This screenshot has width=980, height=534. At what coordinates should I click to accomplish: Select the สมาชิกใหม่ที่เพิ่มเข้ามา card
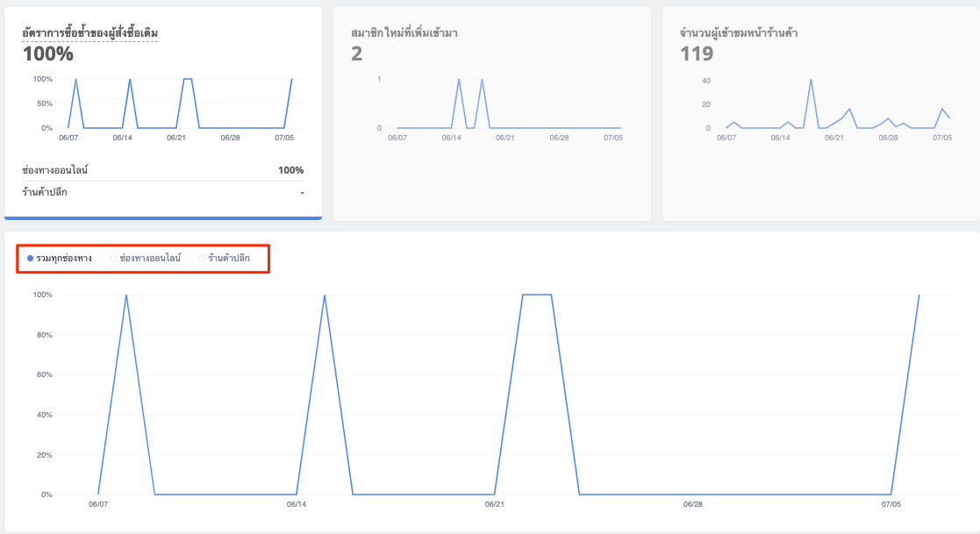[x=492, y=114]
